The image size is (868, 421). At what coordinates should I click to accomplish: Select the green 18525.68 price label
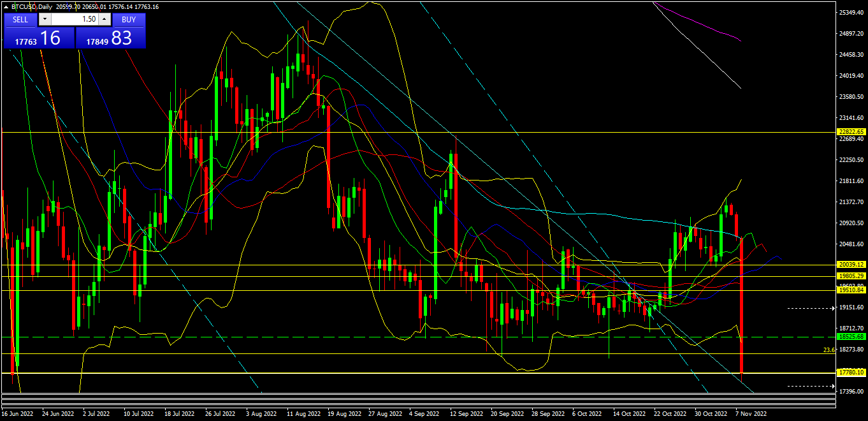tap(851, 336)
